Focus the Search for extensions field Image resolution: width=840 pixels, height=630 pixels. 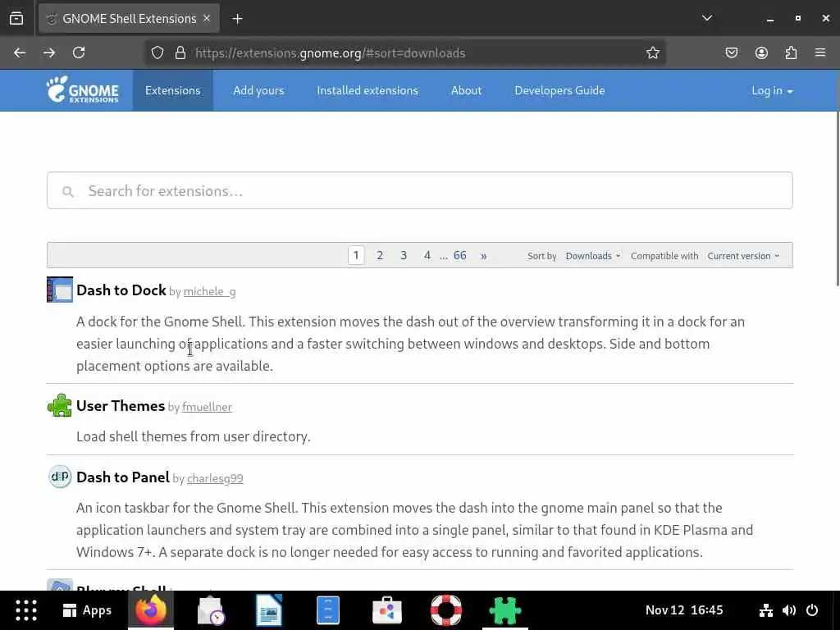pos(419,190)
